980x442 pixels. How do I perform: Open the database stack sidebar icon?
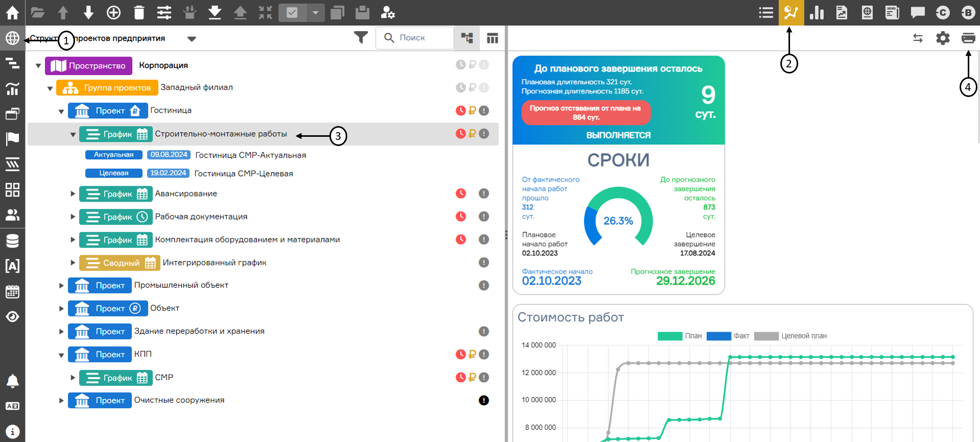pyautogui.click(x=12, y=240)
